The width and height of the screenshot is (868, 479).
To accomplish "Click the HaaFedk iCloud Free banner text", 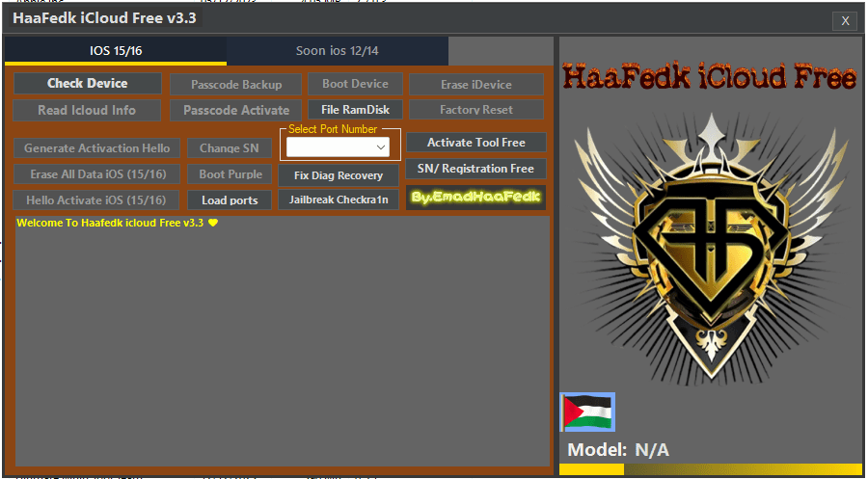I will click(711, 77).
